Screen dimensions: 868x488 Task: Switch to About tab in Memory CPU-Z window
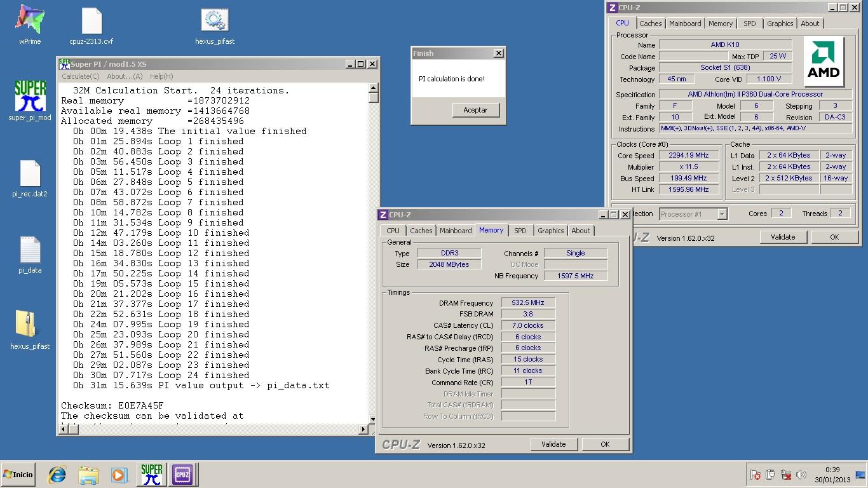pyautogui.click(x=581, y=231)
